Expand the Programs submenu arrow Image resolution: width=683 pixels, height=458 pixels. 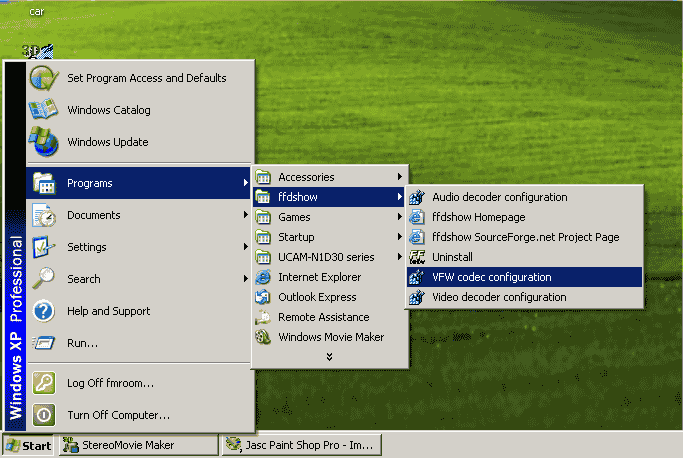point(246,183)
